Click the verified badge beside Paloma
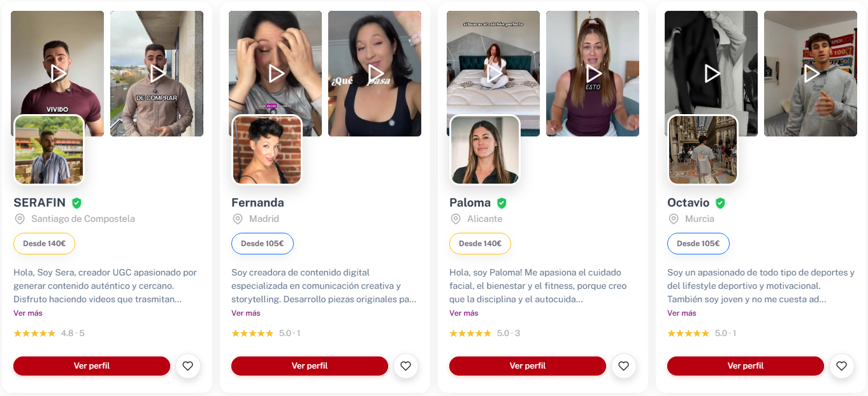This screenshot has height=396, width=868. (x=502, y=203)
